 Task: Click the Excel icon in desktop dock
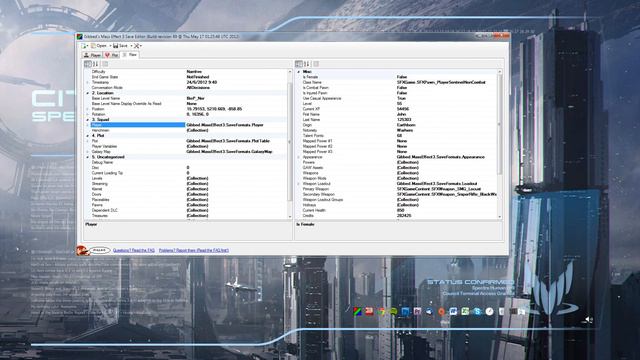(465, 311)
